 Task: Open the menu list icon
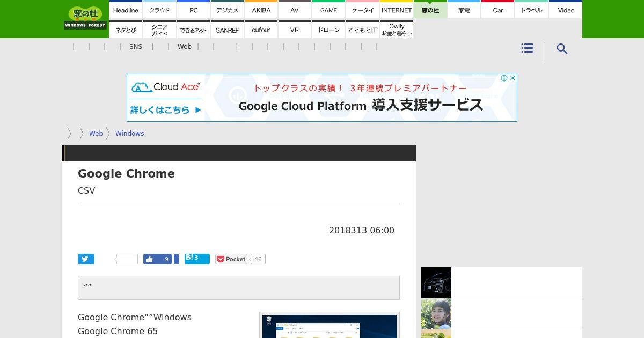pyautogui.click(x=527, y=48)
